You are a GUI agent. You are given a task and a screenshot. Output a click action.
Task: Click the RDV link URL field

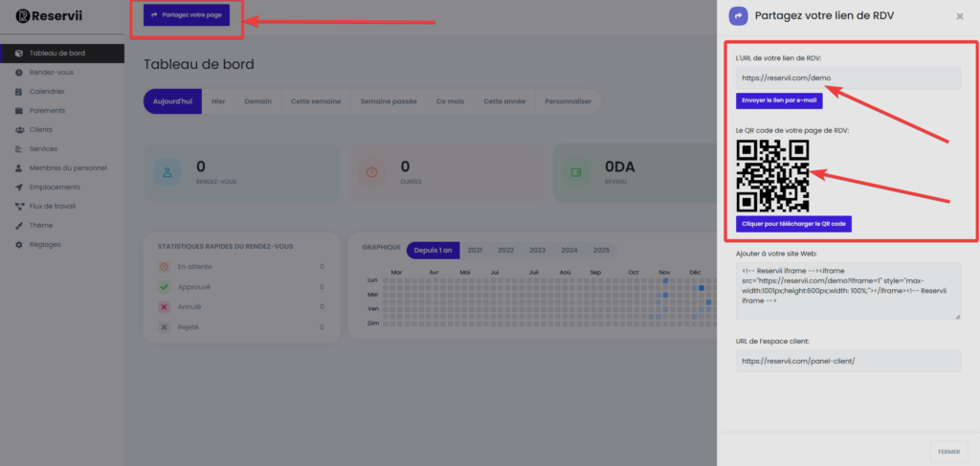click(848, 78)
